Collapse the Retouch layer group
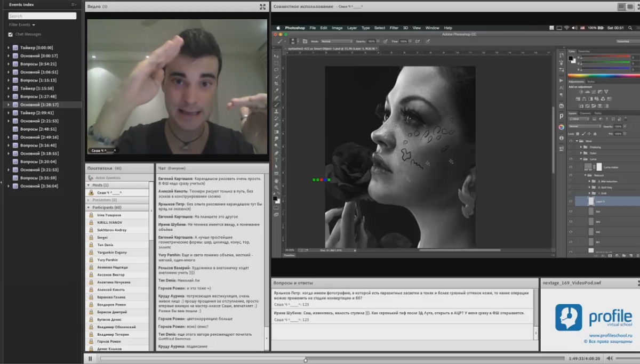The image size is (640, 364). click(585, 175)
